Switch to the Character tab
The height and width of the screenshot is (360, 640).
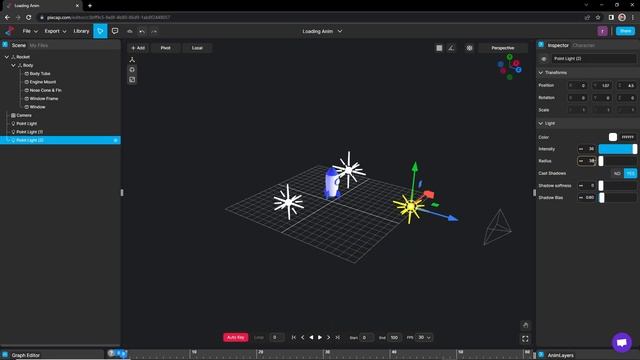point(584,45)
